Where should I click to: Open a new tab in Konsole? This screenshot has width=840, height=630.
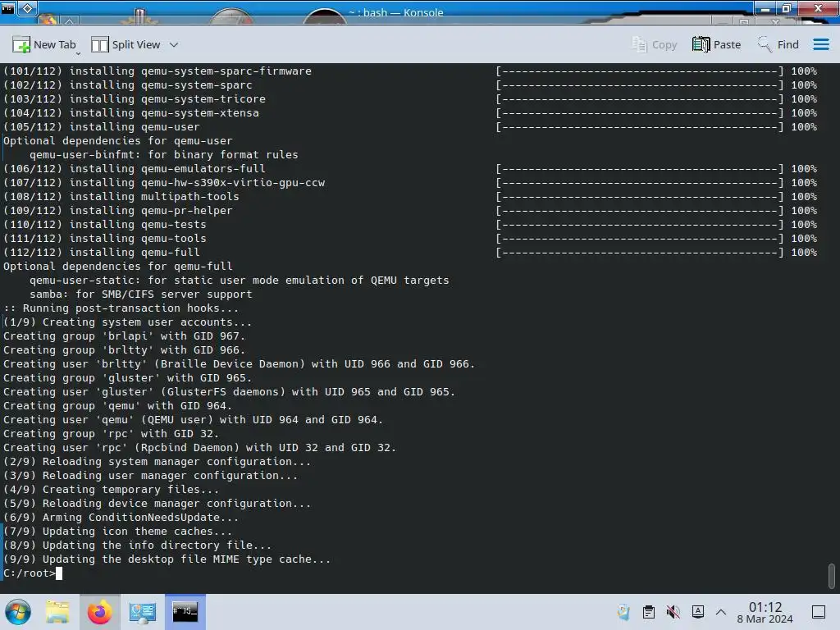44,45
